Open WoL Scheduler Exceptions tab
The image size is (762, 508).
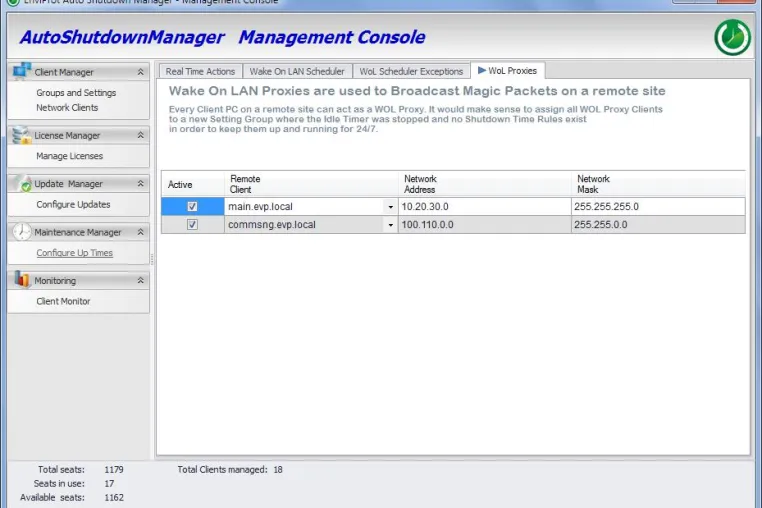tap(411, 71)
